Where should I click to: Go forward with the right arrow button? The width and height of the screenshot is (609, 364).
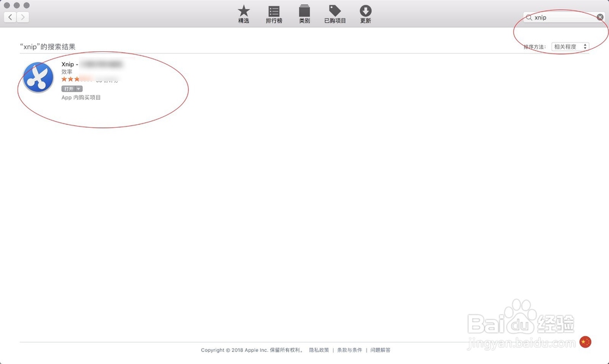pos(23,17)
